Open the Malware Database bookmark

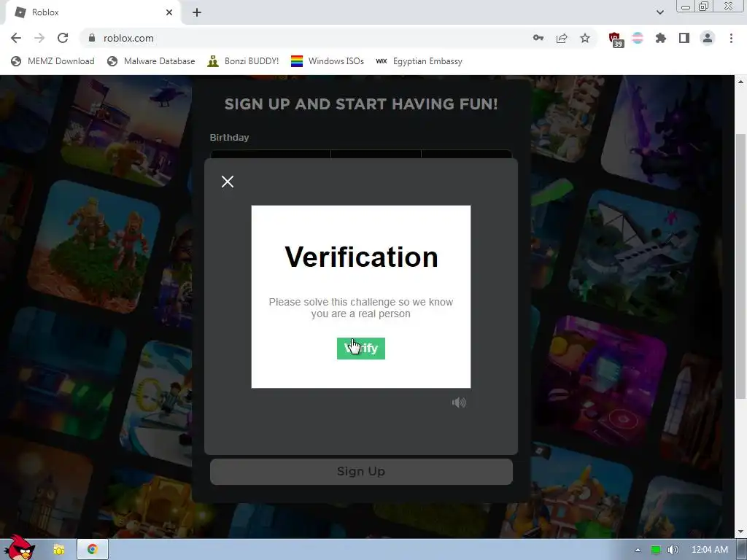(151, 61)
